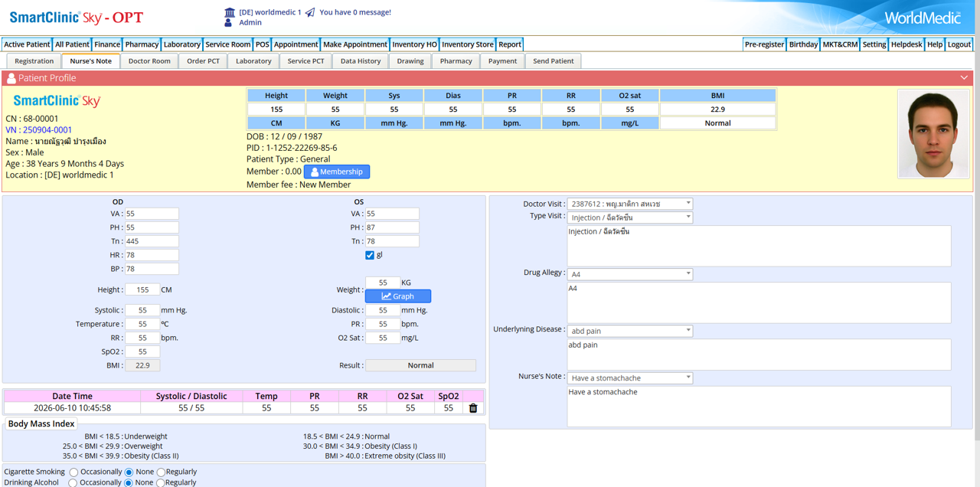Open the Type Visit dropdown
The width and height of the screenshot is (980, 487).
pyautogui.click(x=629, y=217)
